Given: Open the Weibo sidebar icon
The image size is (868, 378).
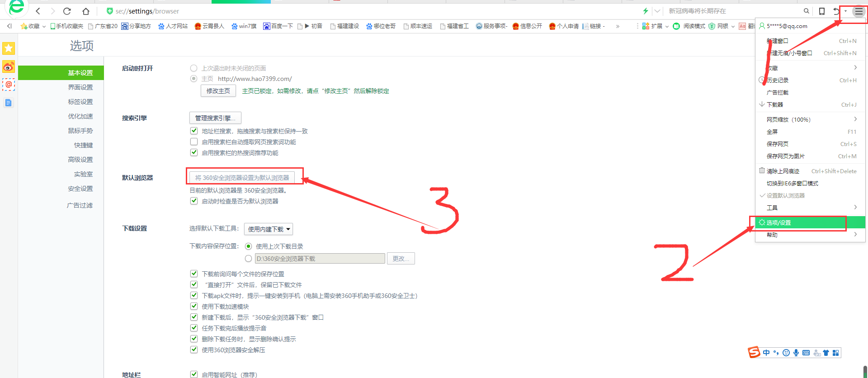Looking at the screenshot, I should click(9, 67).
